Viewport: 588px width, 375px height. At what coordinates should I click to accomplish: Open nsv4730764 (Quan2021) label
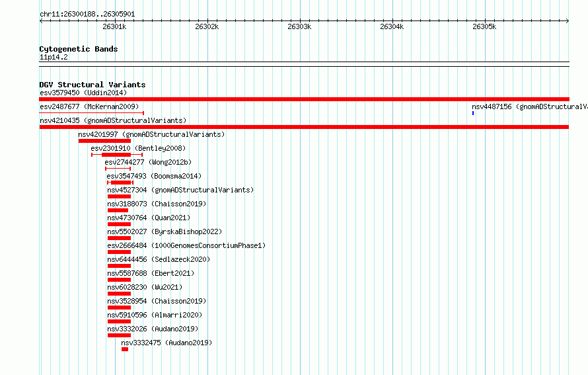(x=149, y=218)
